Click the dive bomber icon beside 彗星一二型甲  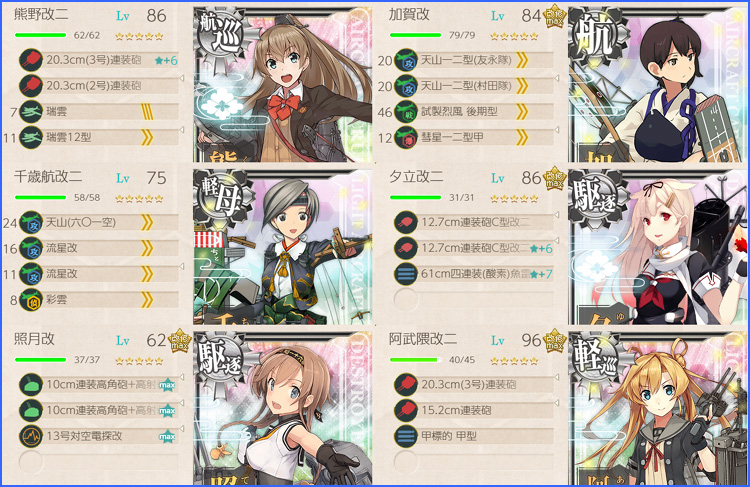point(406,137)
